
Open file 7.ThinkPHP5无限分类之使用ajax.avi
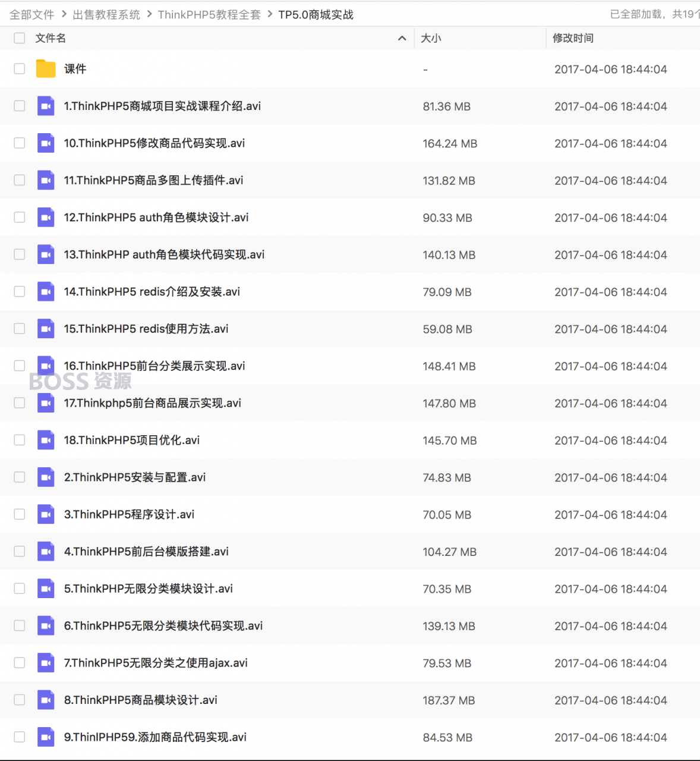156,663
